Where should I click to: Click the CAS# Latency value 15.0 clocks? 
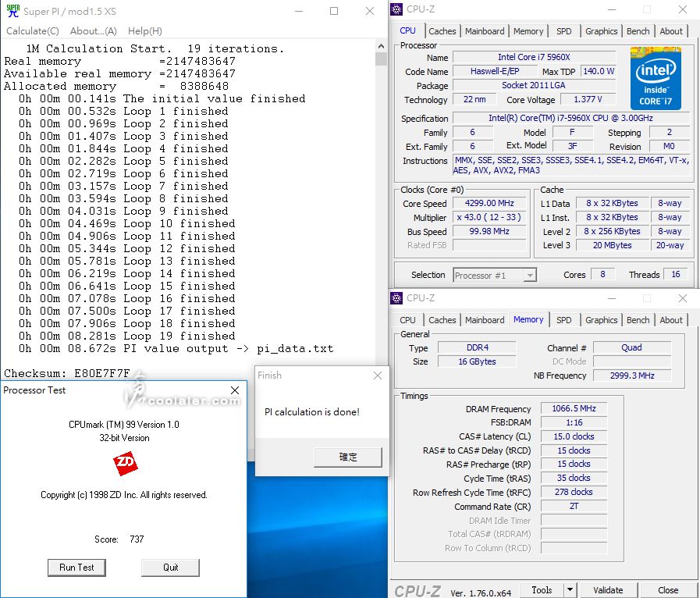[574, 436]
